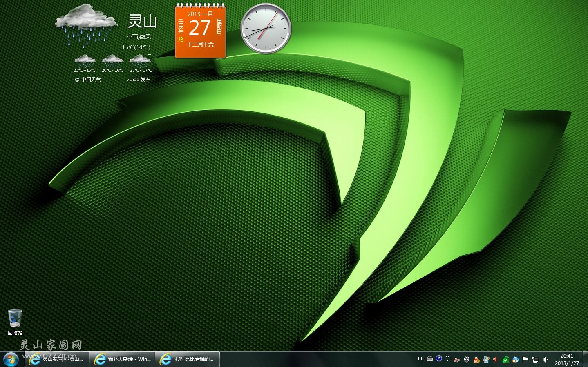This screenshot has height=367, width=588.
Task: Click the 15℃(14℃) current temperature text
Action: pyautogui.click(x=136, y=47)
